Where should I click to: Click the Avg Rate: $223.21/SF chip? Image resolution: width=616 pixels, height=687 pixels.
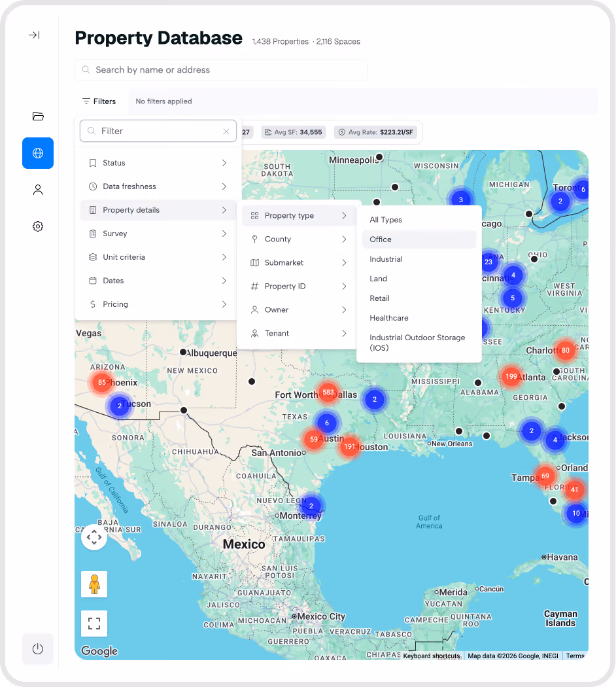click(x=375, y=132)
